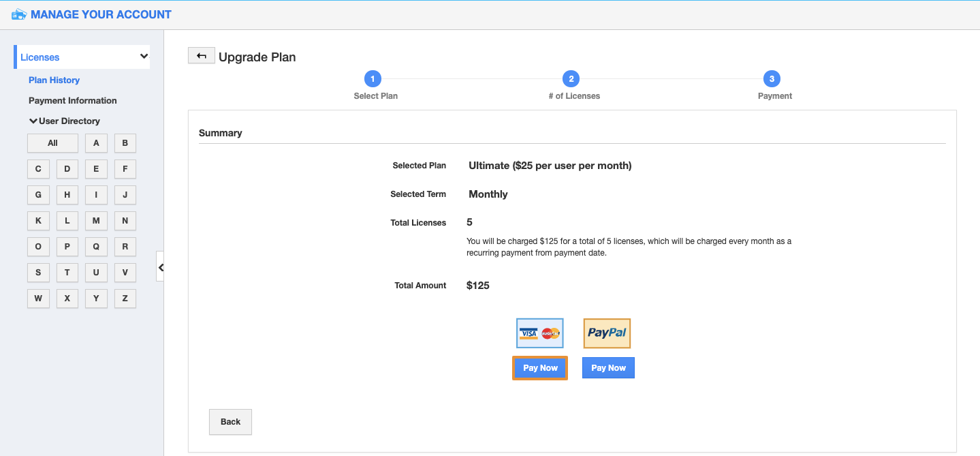Click the step 3 Payment circle
Viewport: 980px width, 456px height.
point(772,79)
